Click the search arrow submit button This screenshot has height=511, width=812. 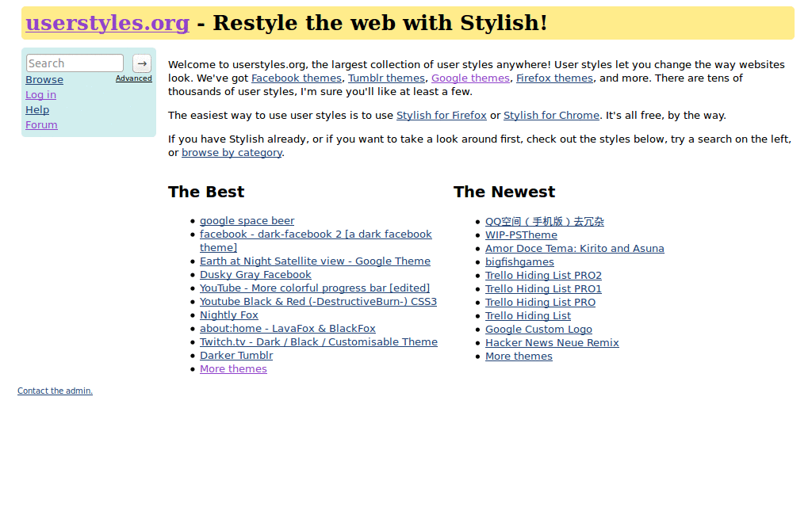point(142,63)
